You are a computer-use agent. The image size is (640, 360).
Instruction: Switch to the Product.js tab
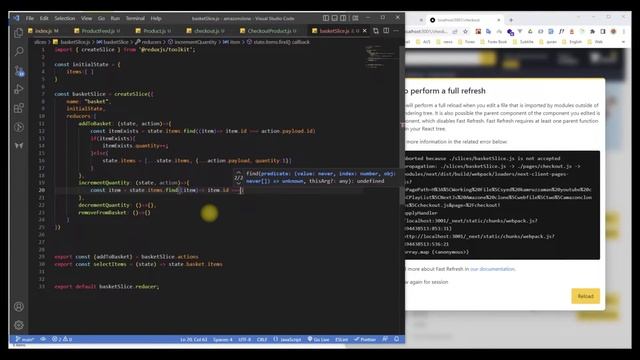[153, 31]
